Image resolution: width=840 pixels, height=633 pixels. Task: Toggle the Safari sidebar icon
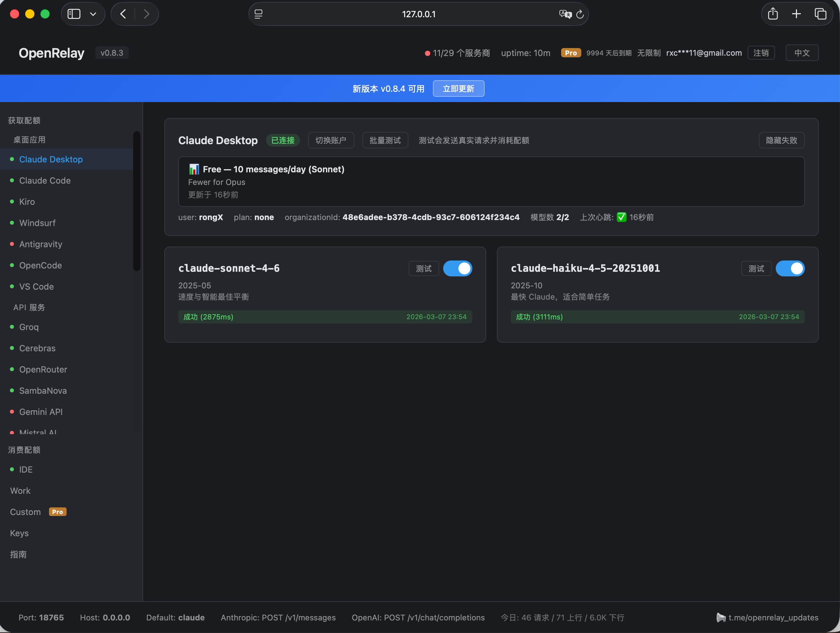point(74,14)
